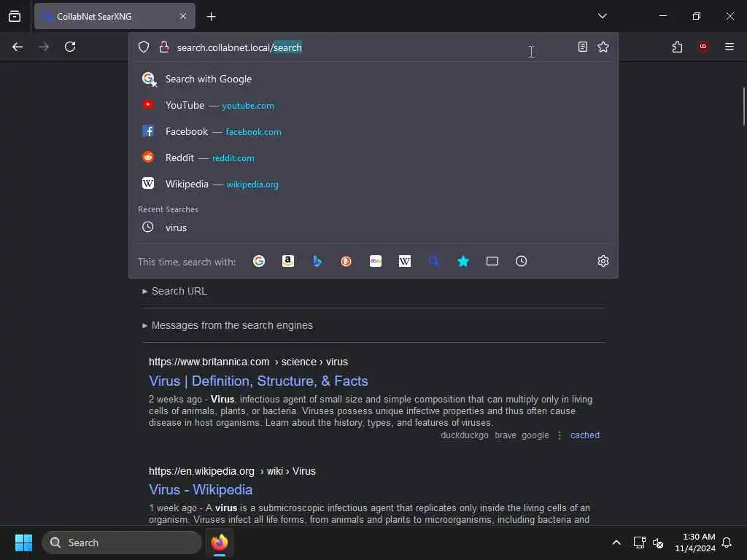Open the three-dot options next to cached
This screenshot has height=560, width=747.
point(560,435)
